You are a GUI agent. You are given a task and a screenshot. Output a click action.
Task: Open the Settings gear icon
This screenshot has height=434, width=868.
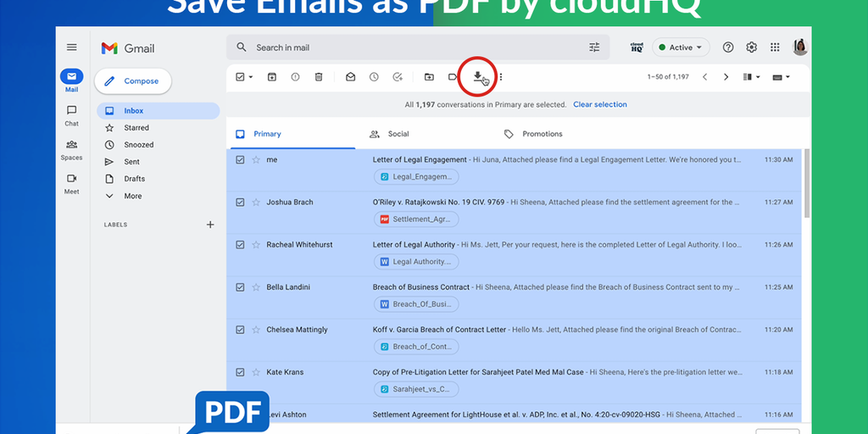[751, 47]
